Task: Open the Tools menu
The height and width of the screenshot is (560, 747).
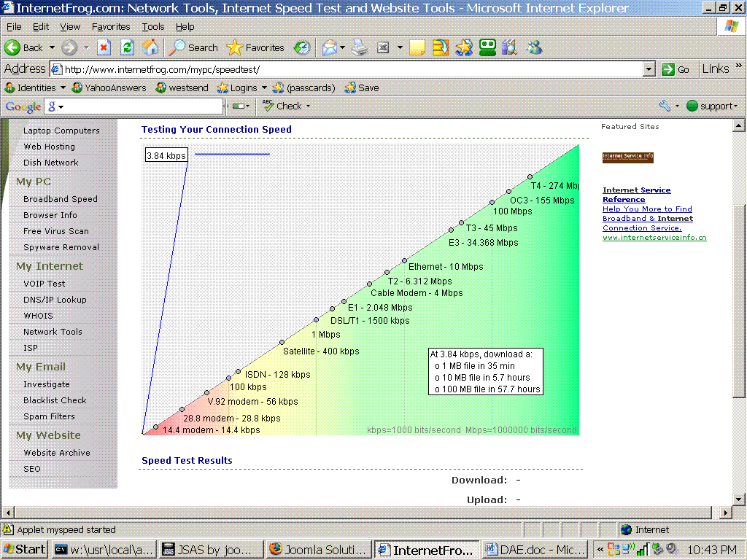Action: pyautogui.click(x=153, y=27)
